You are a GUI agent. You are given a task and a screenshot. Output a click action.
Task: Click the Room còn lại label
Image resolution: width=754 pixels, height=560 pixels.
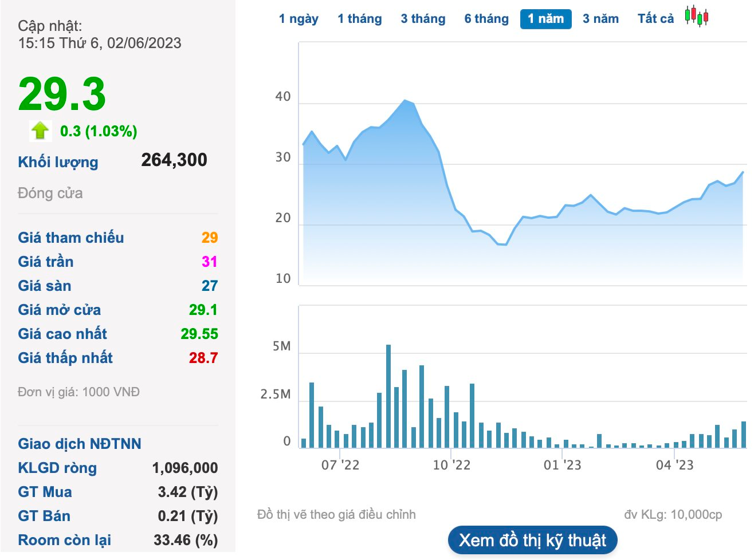tap(64, 540)
